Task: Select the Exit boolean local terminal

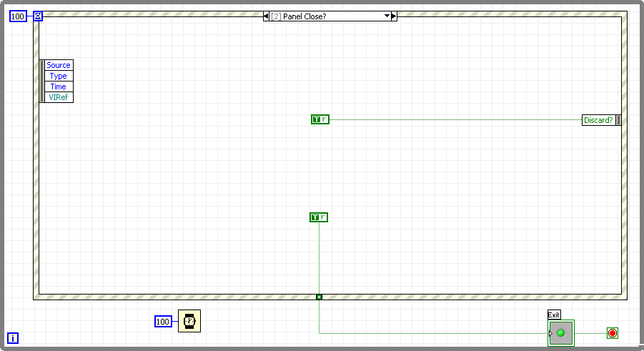Action: (x=561, y=333)
